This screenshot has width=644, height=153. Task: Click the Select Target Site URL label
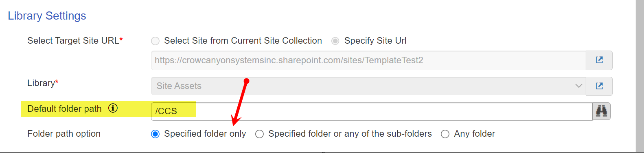pyautogui.click(x=73, y=41)
